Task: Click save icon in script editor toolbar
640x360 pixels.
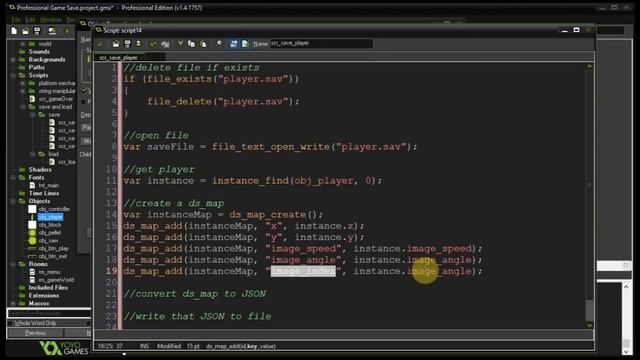Action: click(127, 44)
